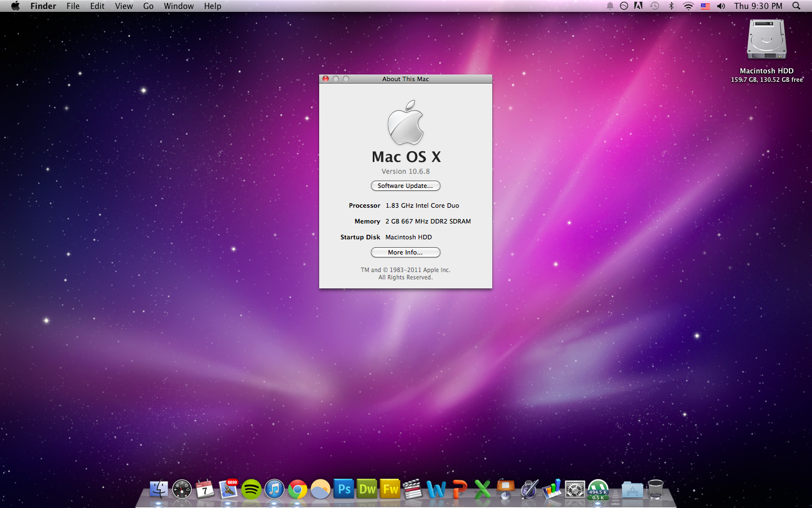Click the Adobe icon in the menu bar
The image size is (812, 508).
point(638,6)
